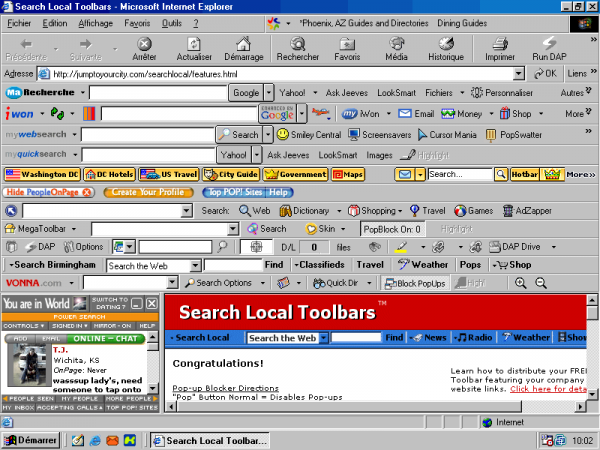600x450 pixels.
Task: Click Démarrer start button on taskbar
Action: (x=30, y=440)
